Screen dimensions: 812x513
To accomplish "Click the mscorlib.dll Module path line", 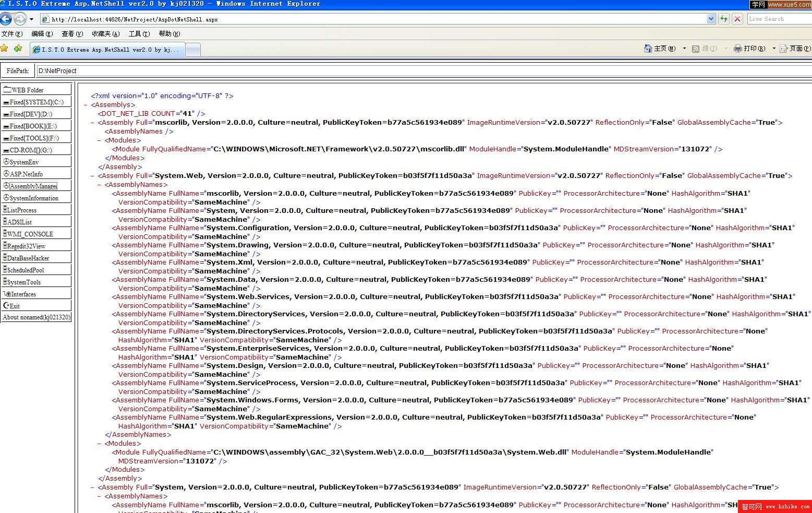I will [417, 149].
